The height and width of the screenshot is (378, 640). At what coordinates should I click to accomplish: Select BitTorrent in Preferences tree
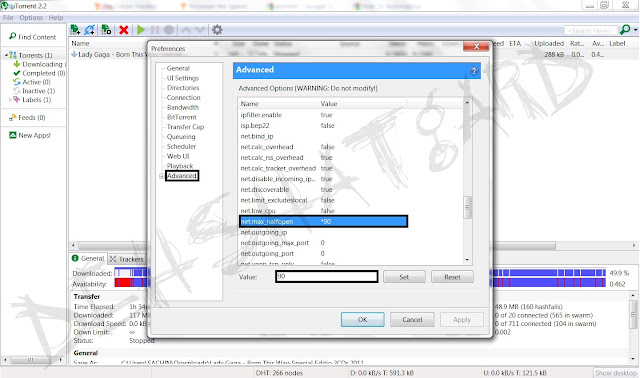tap(182, 117)
